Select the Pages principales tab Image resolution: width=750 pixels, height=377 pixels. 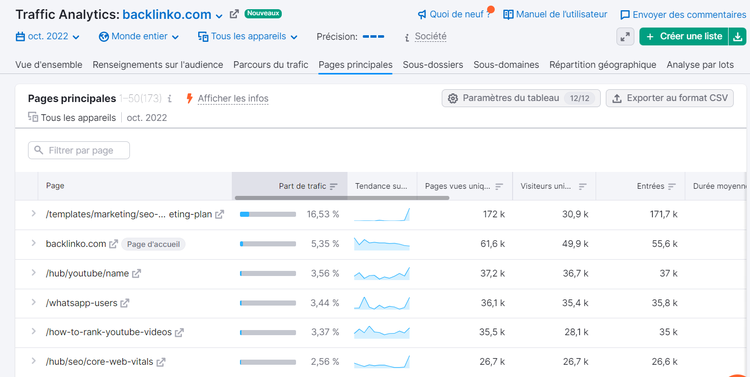coord(355,65)
